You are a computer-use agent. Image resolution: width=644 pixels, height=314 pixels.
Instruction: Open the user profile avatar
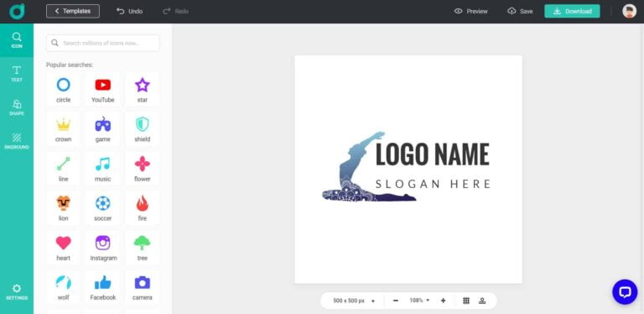[629, 11]
